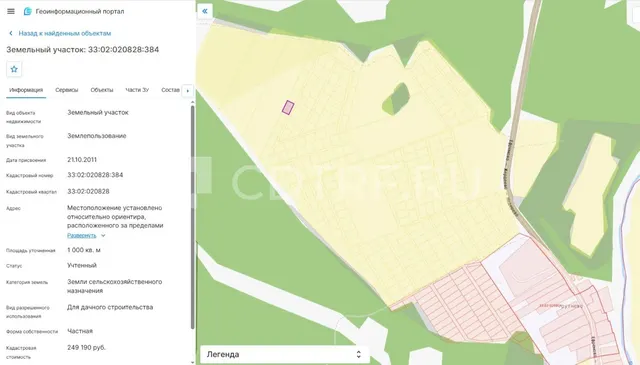Click Для дачного строительства text
Screen dimensions: 640x365
coord(110,307)
